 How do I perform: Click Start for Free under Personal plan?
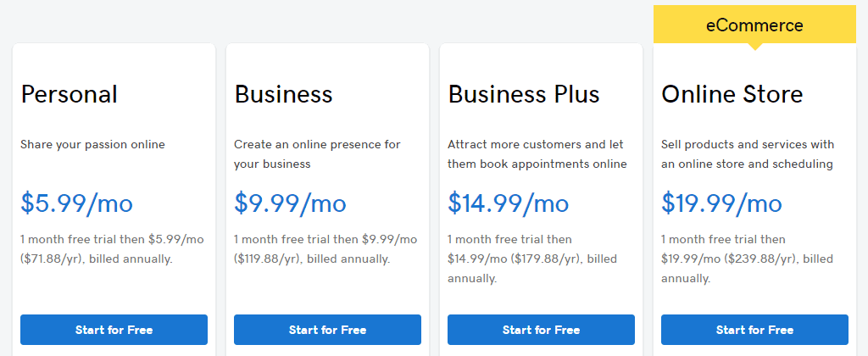tap(114, 330)
